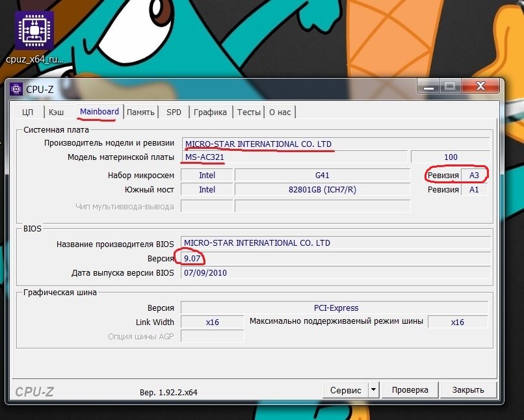Click the Южный мост label

point(149,190)
